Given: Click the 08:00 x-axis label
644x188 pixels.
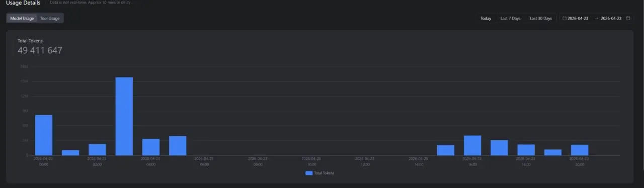Looking at the screenshot, I should click(x=258, y=161).
